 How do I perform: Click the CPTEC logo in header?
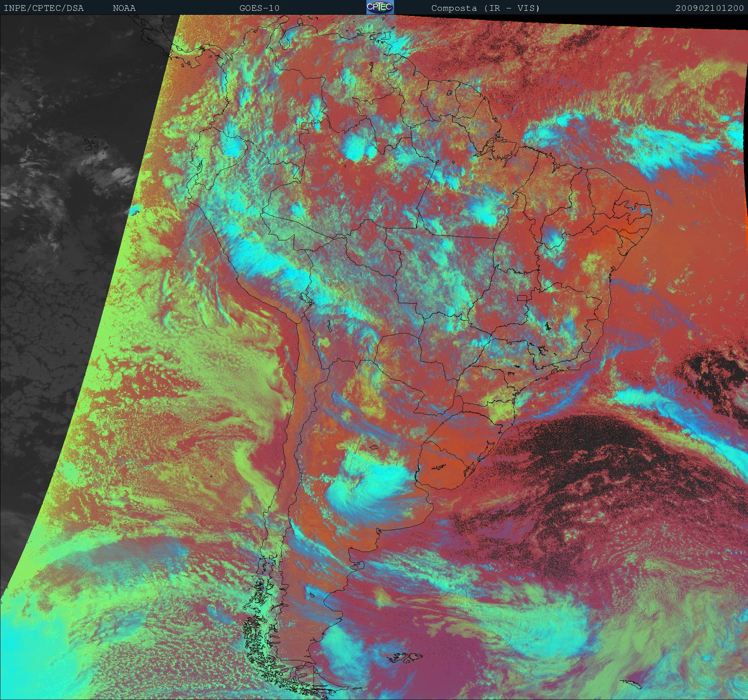click(x=380, y=7)
